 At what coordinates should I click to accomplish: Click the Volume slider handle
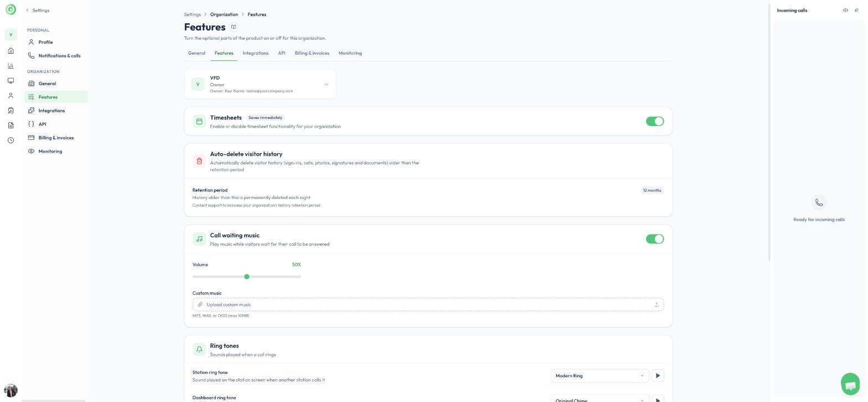pyautogui.click(x=247, y=276)
